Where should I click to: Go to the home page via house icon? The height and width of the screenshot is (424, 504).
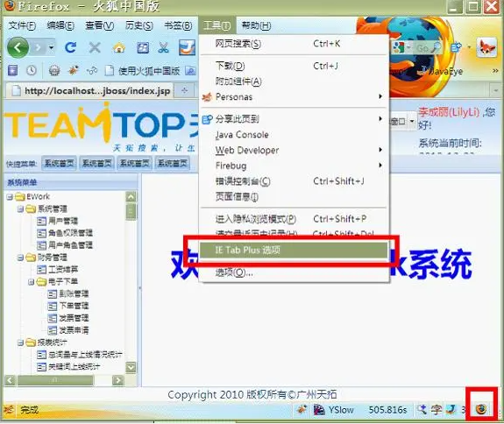click(119, 48)
